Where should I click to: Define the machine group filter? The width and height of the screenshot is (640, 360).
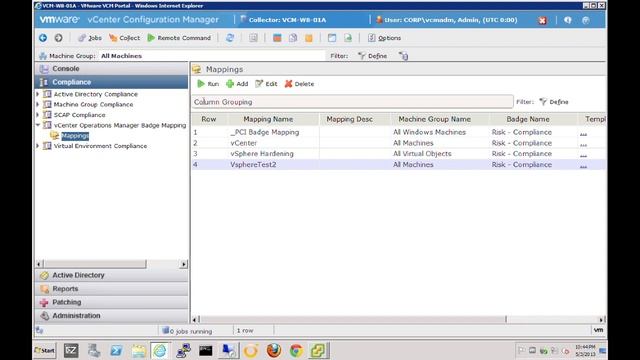pyautogui.click(x=373, y=56)
